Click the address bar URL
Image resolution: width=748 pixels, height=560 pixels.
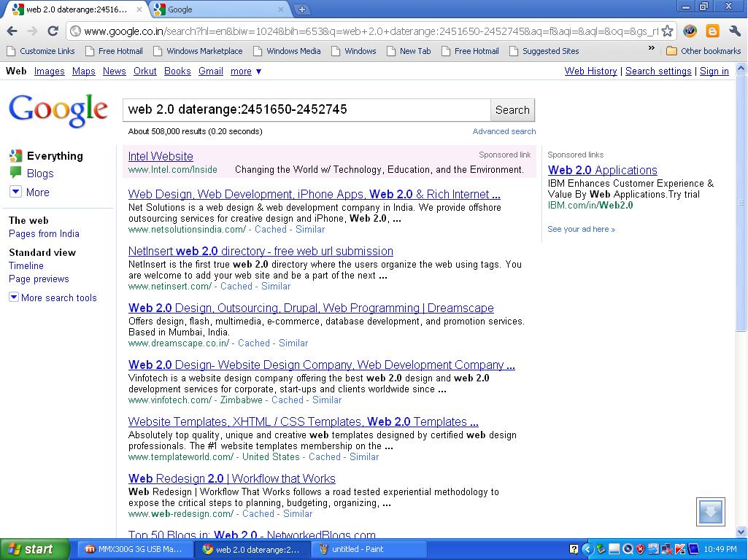[x=371, y=31]
